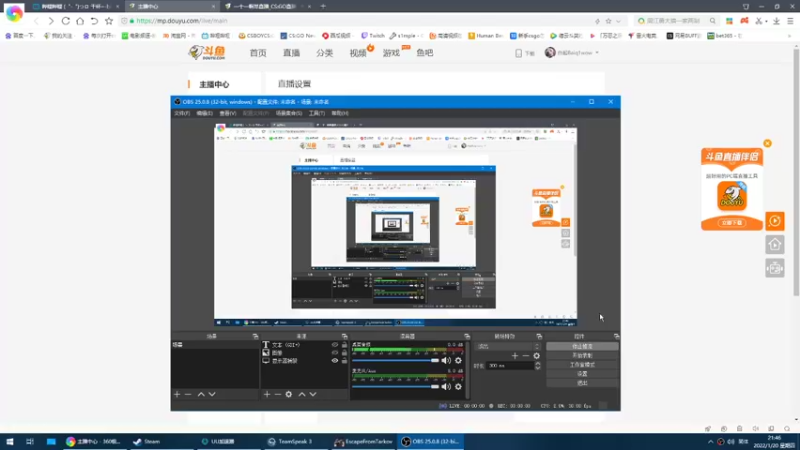Viewport: 800px width, 450px height.
Task: Open OBS Edit menu
Action: [205, 113]
